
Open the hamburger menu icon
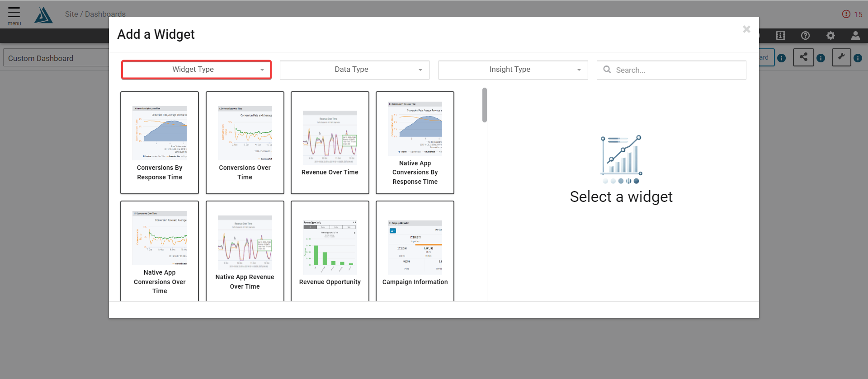click(x=14, y=12)
